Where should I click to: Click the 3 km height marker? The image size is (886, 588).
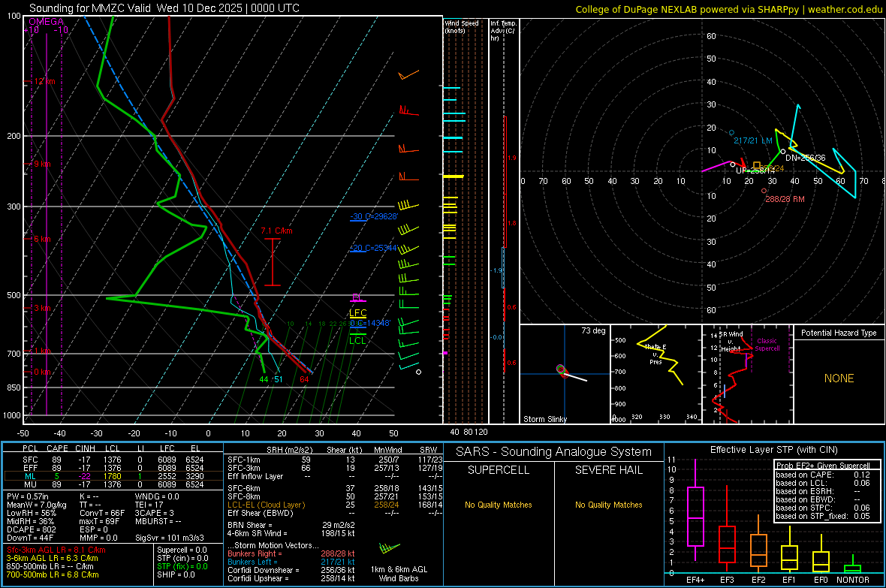coord(42,308)
